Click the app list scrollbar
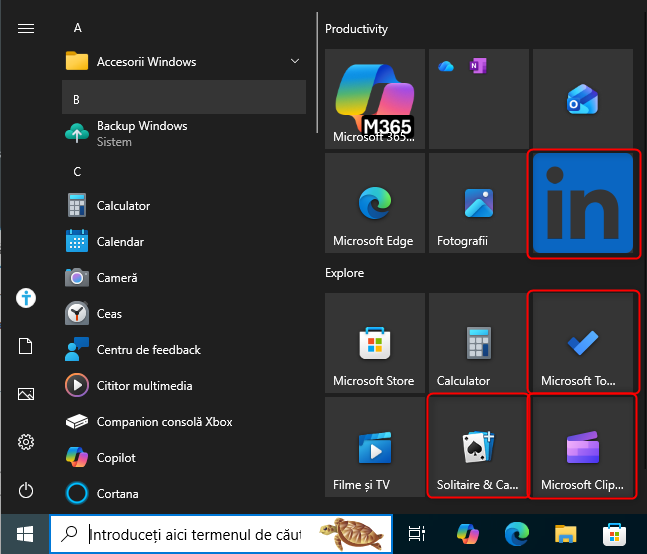The image size is (647, 554). point(317,72)
